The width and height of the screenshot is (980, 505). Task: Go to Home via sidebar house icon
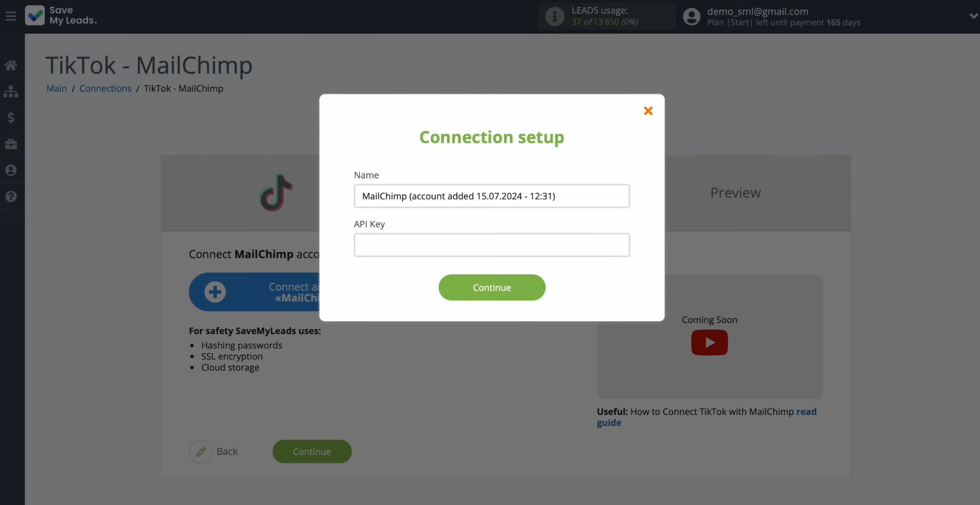(11, 65)
